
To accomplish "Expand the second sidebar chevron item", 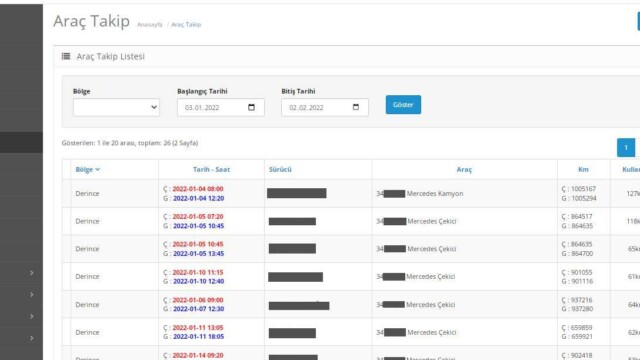I will point(31,294).
